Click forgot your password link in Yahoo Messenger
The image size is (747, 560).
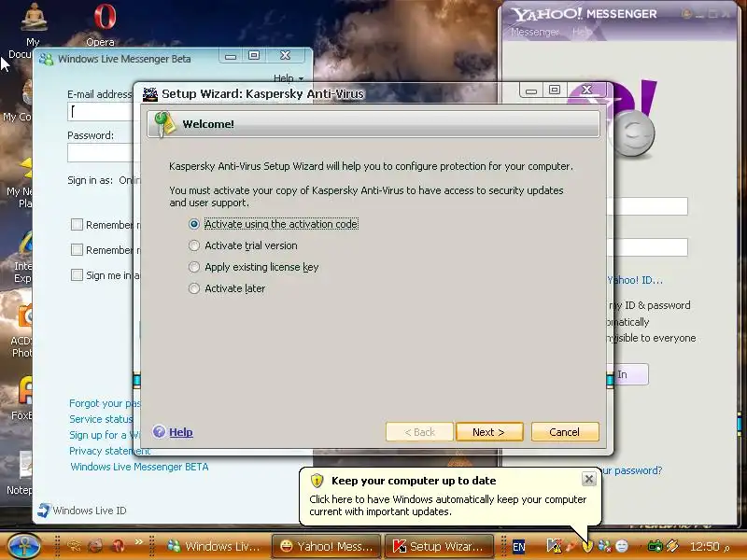[x=631, y=470]
